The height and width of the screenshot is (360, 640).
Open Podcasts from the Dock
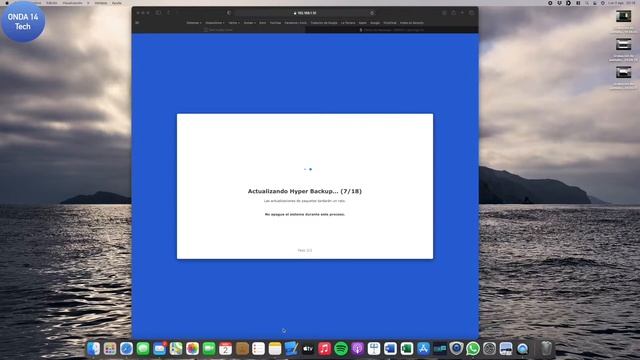358,349
